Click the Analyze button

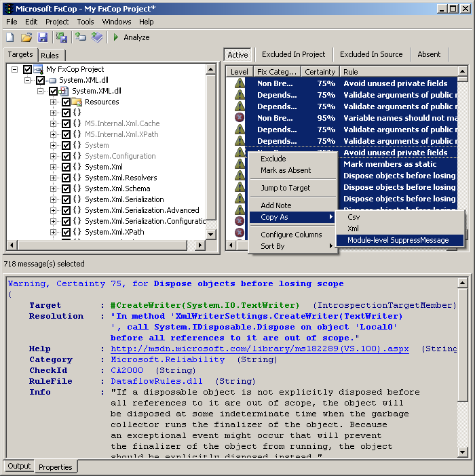coord(132,37)
